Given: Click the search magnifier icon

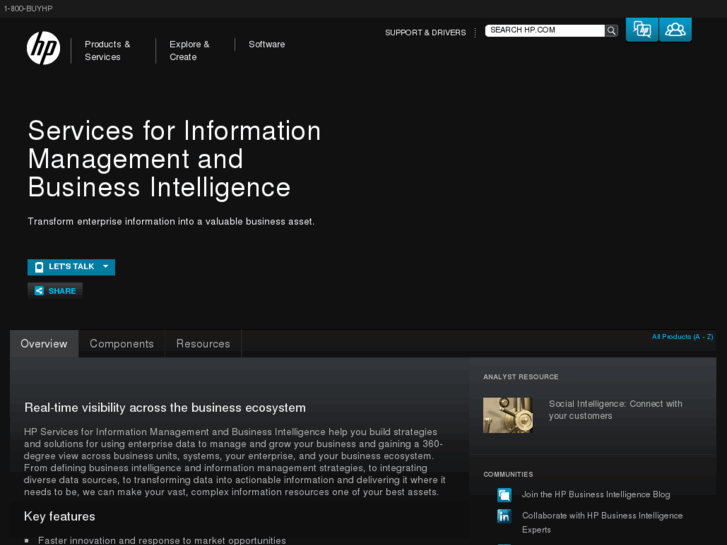Looking at the screenshot, I should point(612,31).
